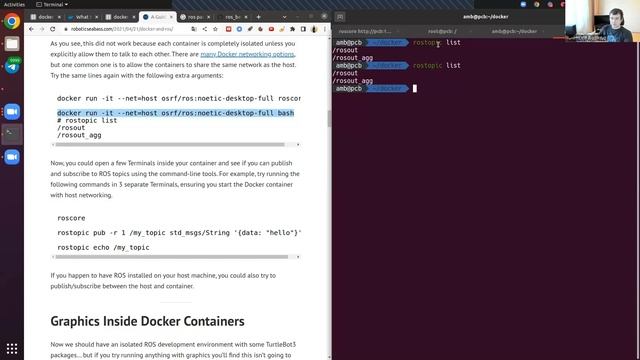Viewport: 640px width, 360px height.
Task: Bookmark this page with the star
Action: tap(215, 29)
